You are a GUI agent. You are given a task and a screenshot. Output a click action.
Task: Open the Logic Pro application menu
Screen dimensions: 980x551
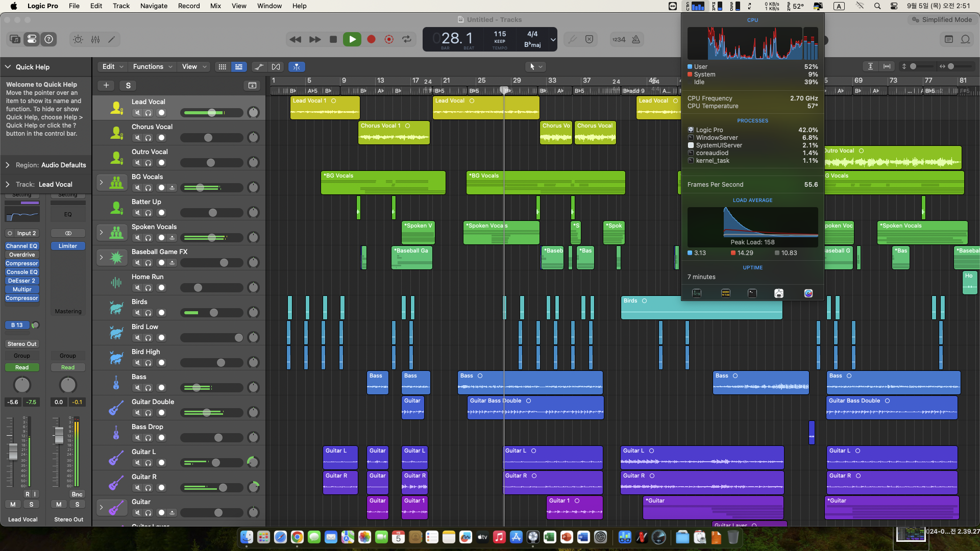click(42, 6)
